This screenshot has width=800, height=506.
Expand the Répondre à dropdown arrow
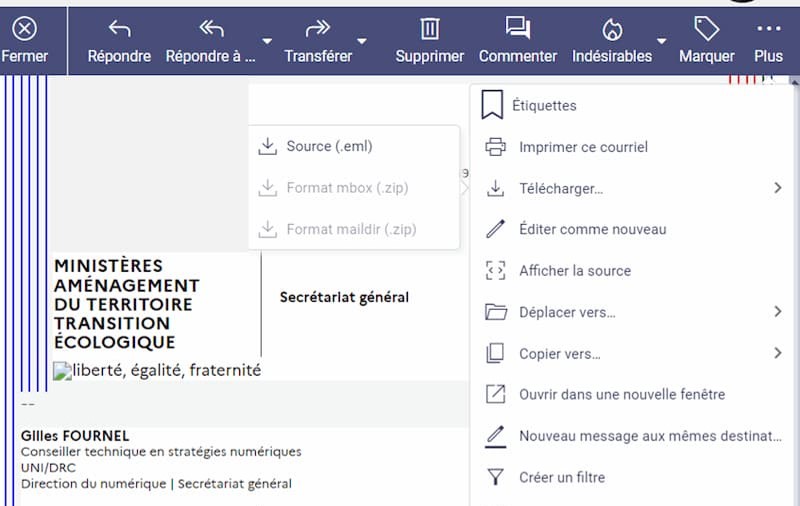(x=266, y=41)
